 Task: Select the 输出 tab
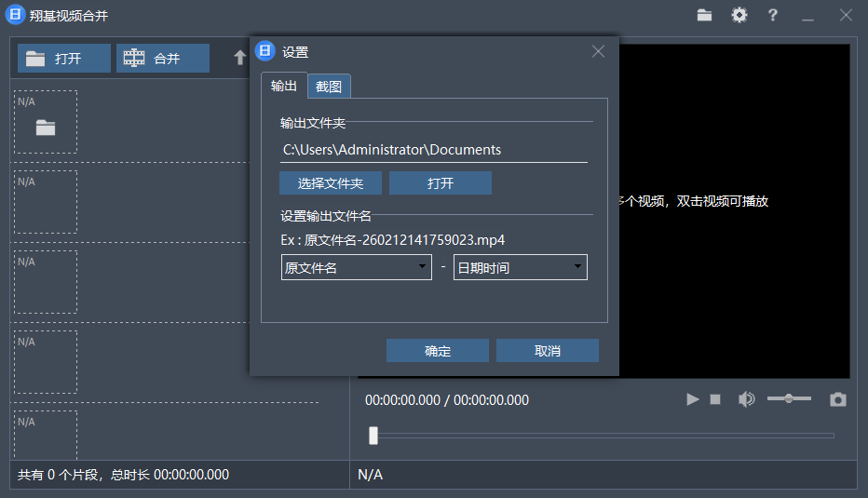click(284, 86)
